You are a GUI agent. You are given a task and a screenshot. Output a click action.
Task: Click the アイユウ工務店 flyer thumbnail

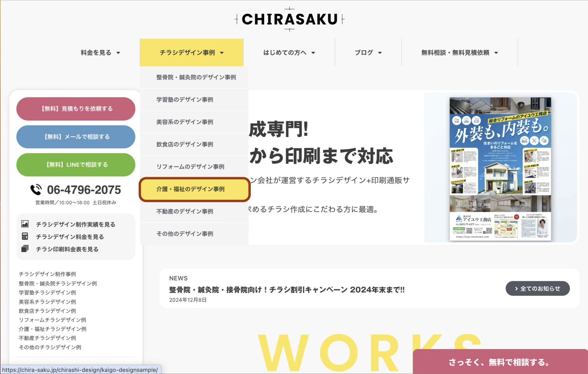click(x=500, y=167)
